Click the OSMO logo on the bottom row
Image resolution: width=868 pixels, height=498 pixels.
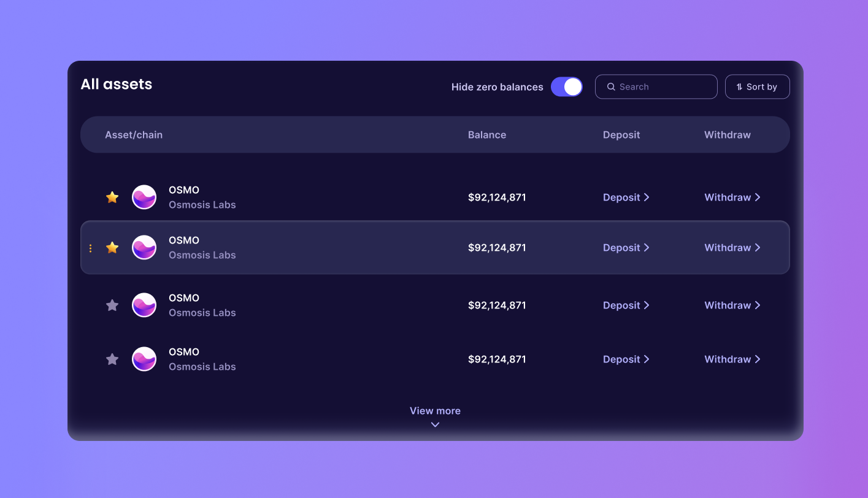point(144,359)
